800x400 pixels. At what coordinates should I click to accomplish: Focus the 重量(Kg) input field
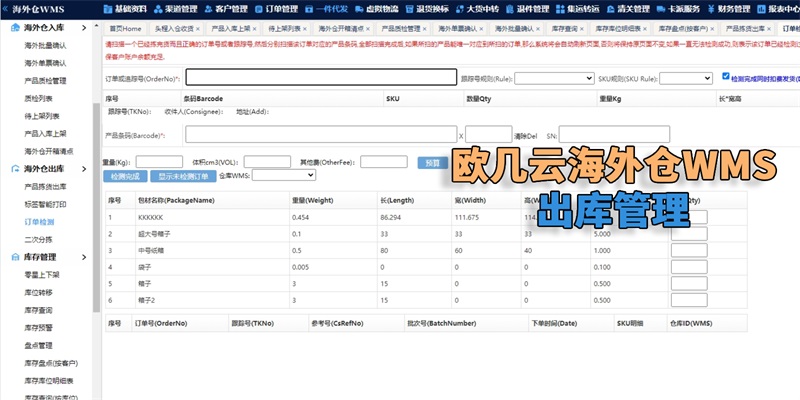point(159,162)
